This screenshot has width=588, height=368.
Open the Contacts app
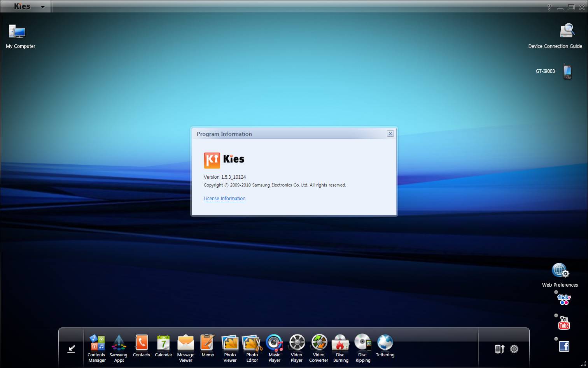click(x=141, y=346)
